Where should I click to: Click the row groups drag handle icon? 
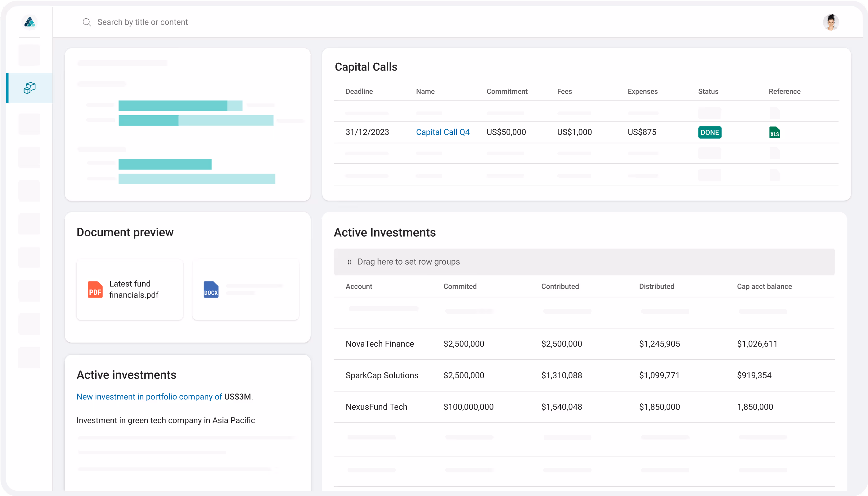(349, 262)
